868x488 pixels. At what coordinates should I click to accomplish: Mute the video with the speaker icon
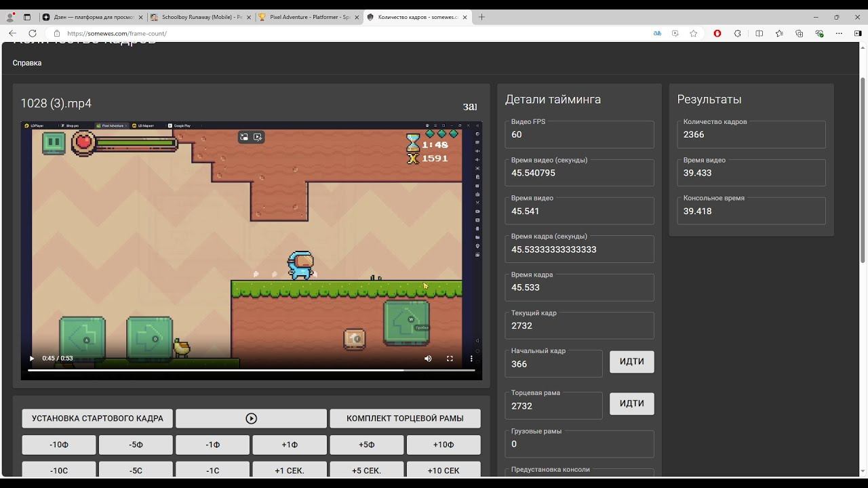click(428, 359)
